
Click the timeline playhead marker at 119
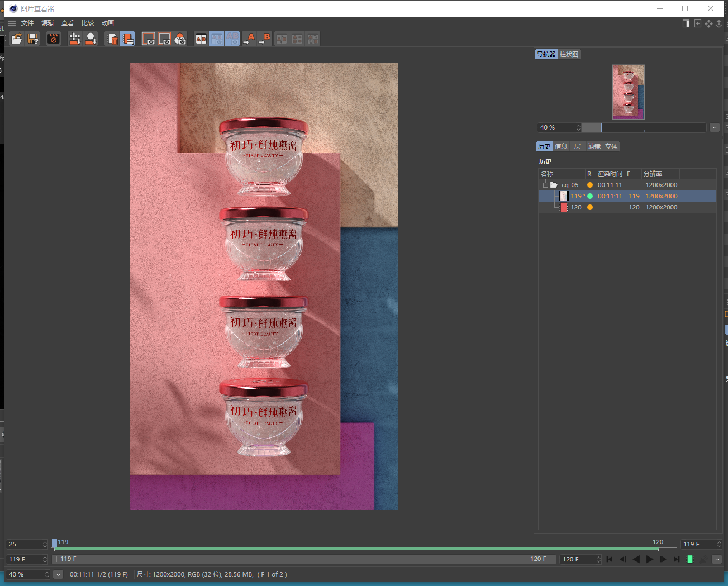tap(54, 543)
